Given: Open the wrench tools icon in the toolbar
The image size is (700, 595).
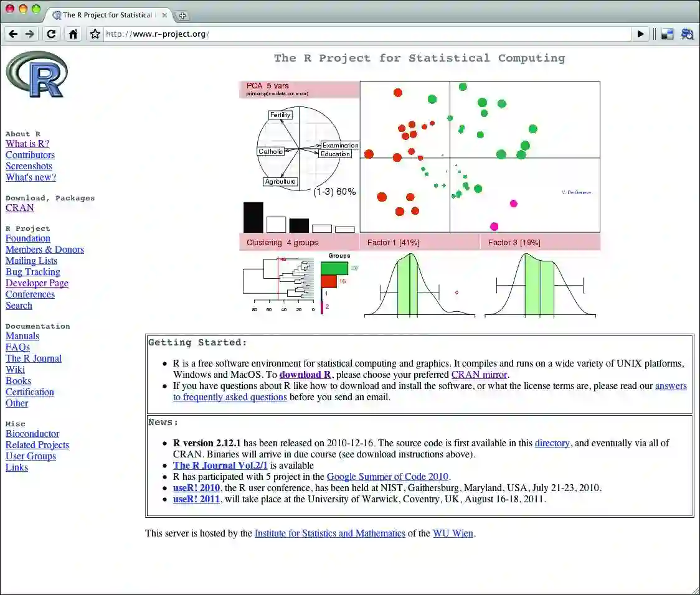Looking at the screenshot, I should click(x=686, y=34).
